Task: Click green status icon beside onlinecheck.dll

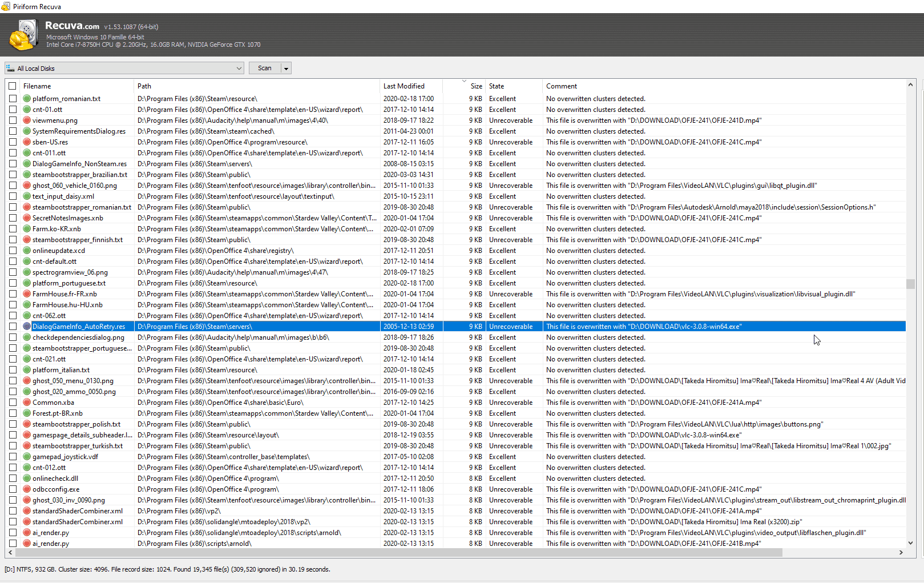Action: 27,479
